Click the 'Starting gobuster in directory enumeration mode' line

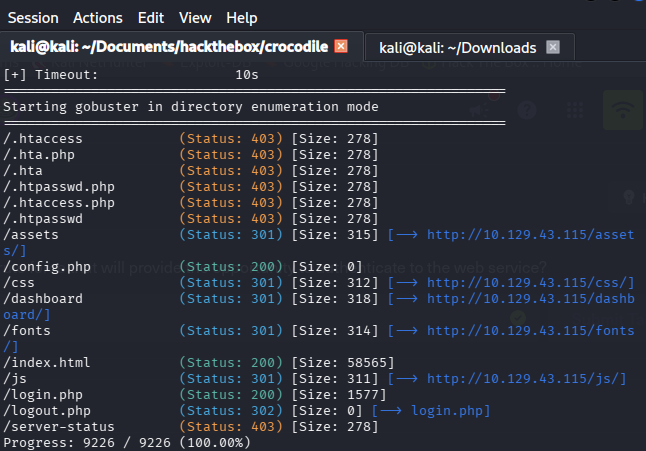coord(191,107)
